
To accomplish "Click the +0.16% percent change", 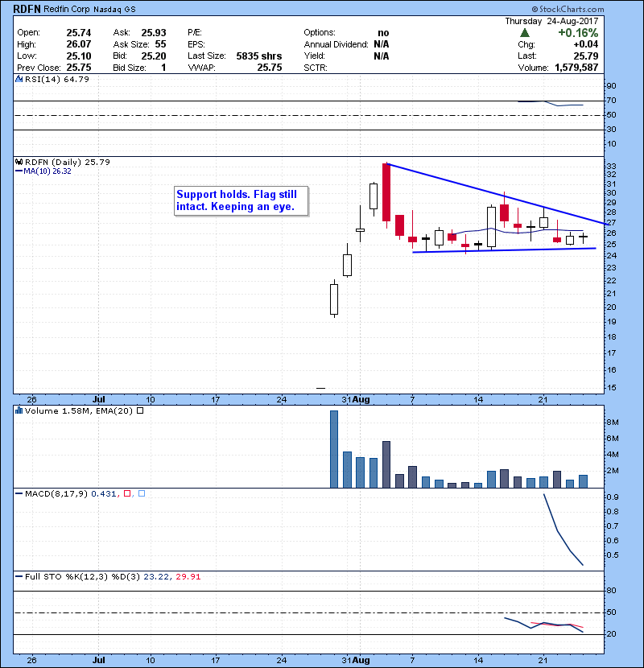I will coord(578,33).
